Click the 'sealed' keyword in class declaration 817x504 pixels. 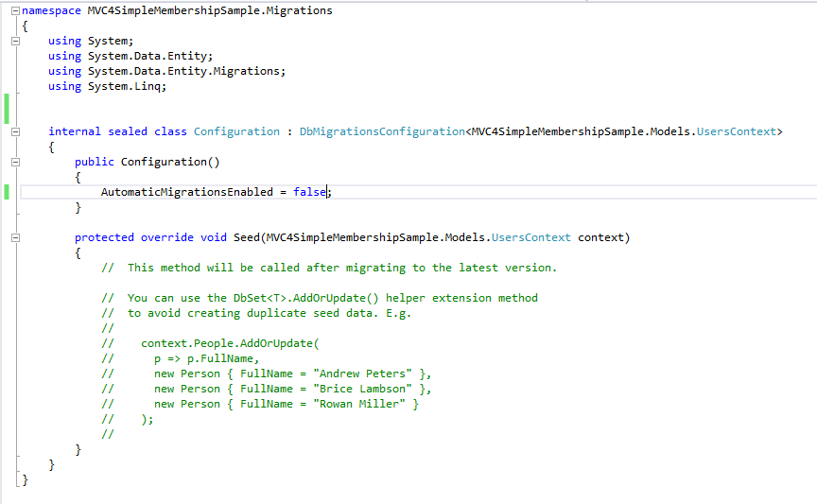pyautogui.click(x=128, y=131)
